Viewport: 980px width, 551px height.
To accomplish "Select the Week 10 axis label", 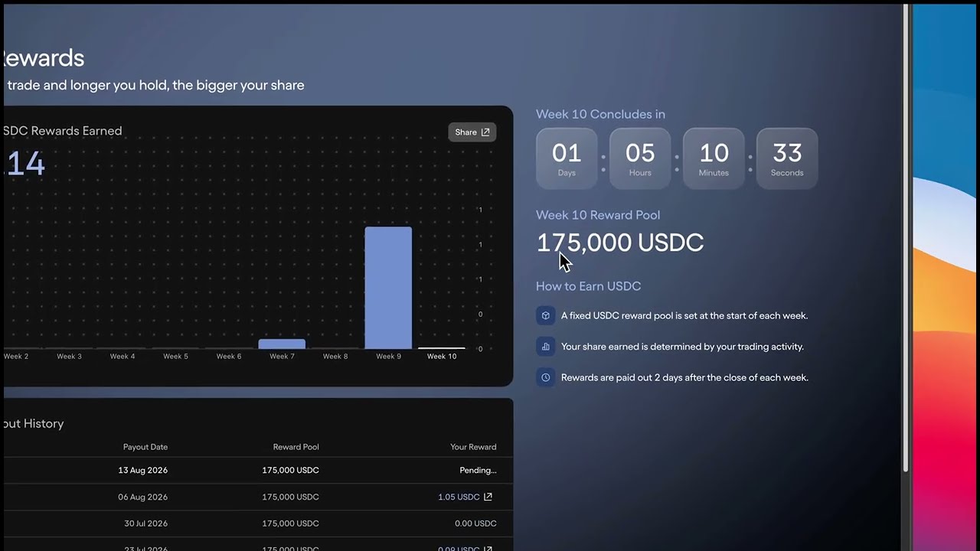I will (x=442, y=357).
